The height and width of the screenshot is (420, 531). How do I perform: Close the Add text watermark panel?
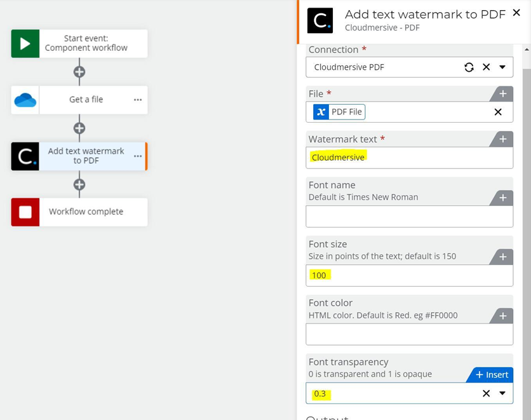516,13
